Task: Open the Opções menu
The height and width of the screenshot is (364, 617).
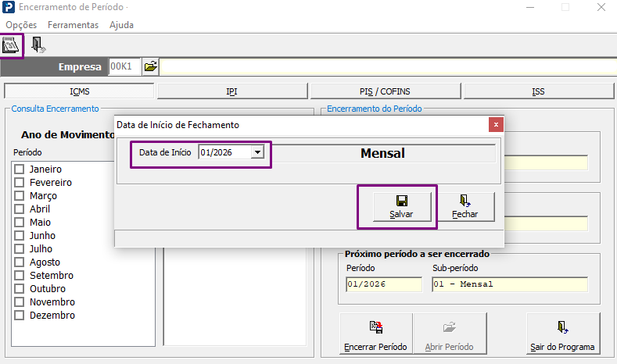Action: [21, 25]
